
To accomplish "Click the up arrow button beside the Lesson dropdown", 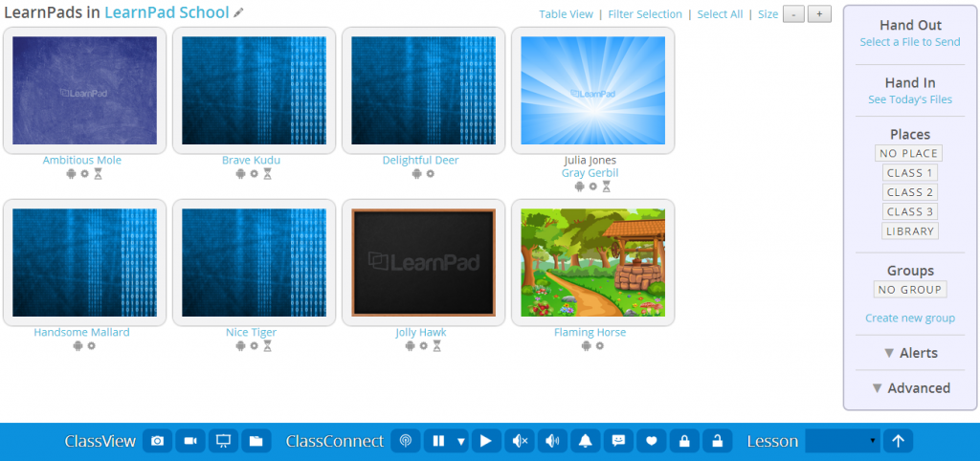I will [x=898, y=441].
